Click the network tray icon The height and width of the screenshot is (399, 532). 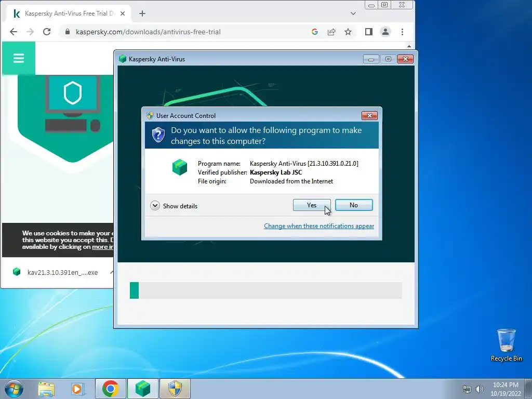click(x=467, y=389)
